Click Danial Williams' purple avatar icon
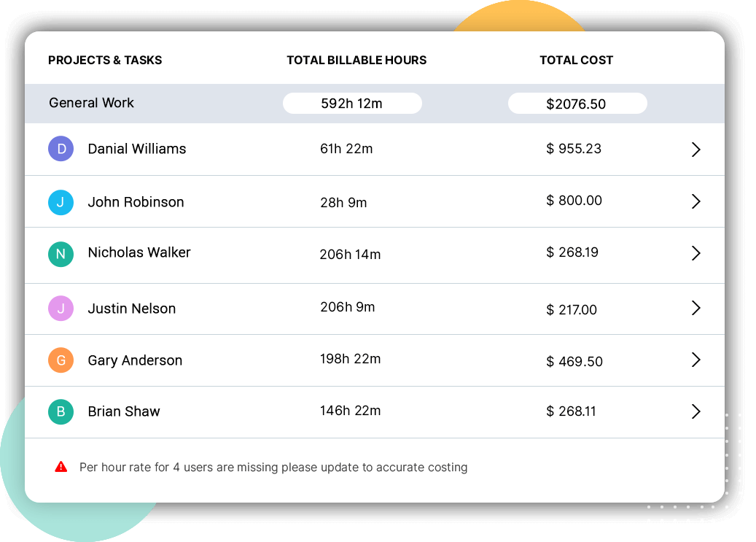The image size is (756, 542). click(61, 149)
